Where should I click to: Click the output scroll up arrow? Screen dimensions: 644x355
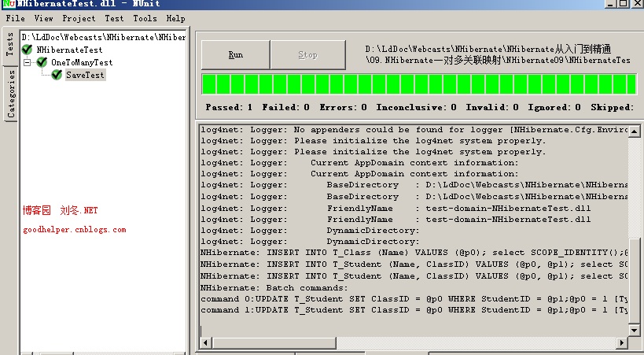coord(634,131)
